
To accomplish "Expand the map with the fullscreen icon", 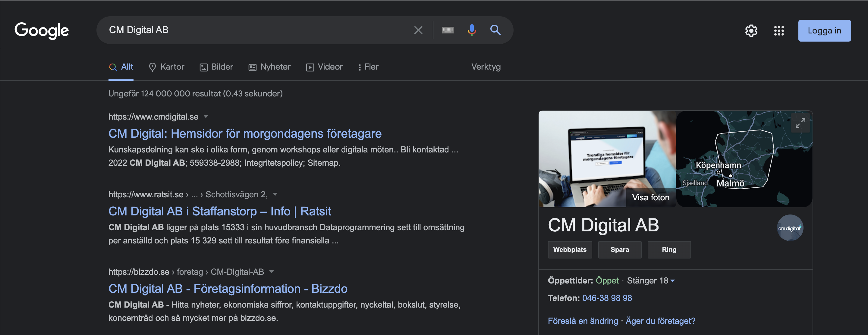I will tap(800, 123).
